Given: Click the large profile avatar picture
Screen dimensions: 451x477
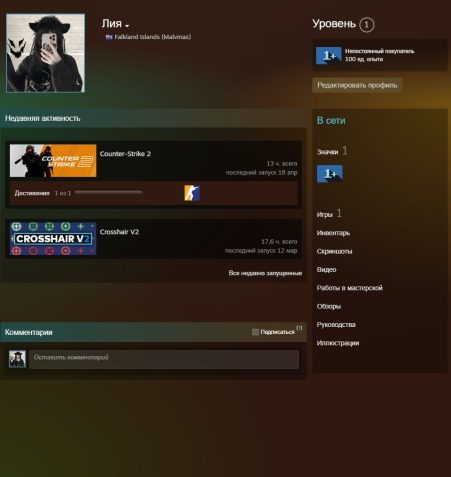Looking at the screenshot, I should pyautogui.click(x=45, y=53).
